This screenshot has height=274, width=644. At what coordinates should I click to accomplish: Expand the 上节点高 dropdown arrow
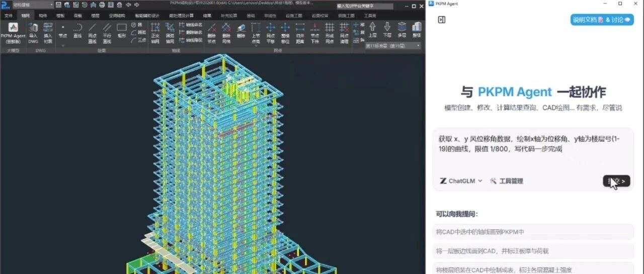(x=256, y=45)
